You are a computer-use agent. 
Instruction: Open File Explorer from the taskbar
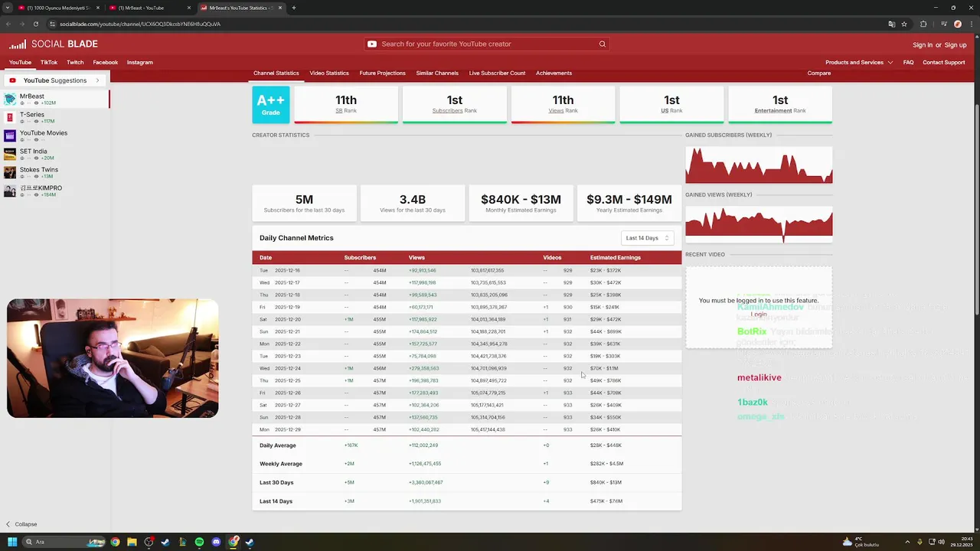(132, 542)
